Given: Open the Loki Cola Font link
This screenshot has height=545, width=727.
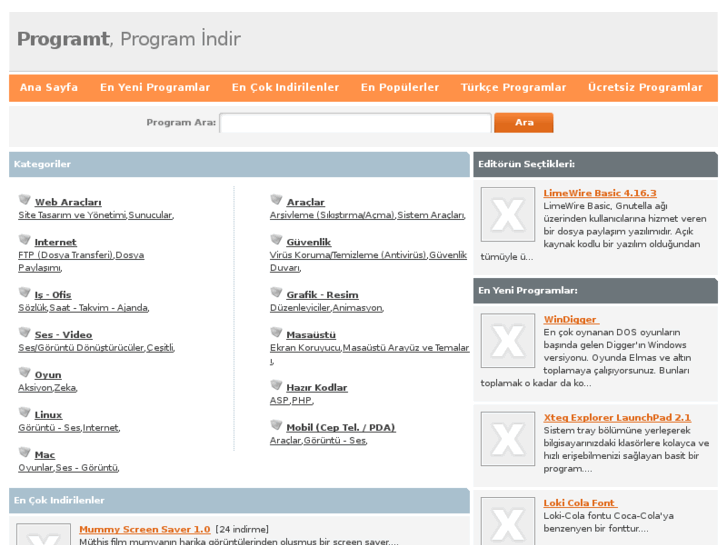Looking at the screenshot, I should pos(580,503).
